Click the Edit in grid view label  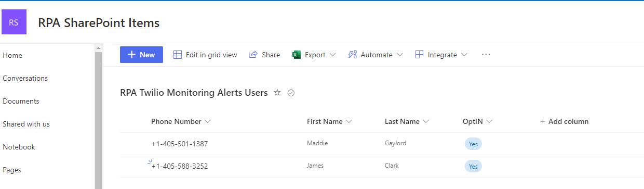[211, 55]
